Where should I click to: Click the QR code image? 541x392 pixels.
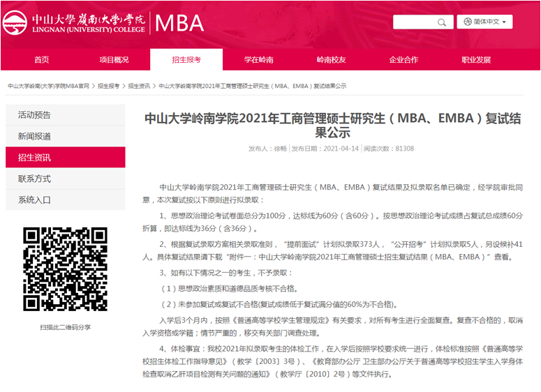point(65,269)
